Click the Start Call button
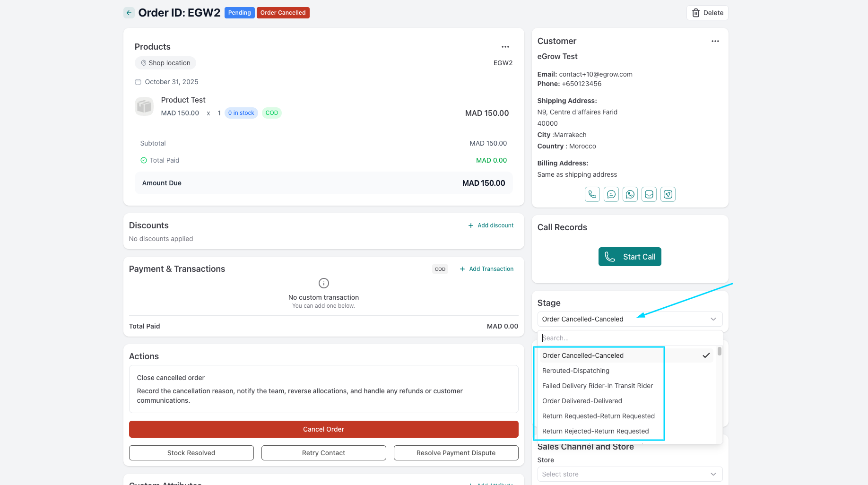 coord(629,257)
